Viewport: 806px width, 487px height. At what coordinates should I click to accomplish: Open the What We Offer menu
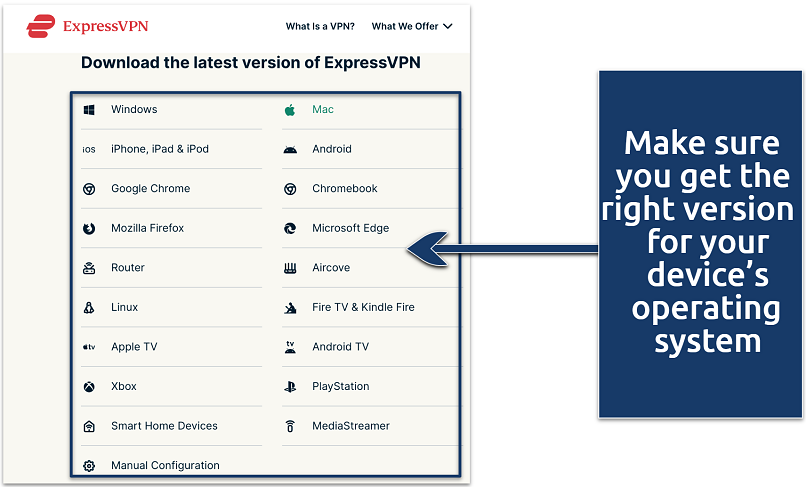(412, 26)
